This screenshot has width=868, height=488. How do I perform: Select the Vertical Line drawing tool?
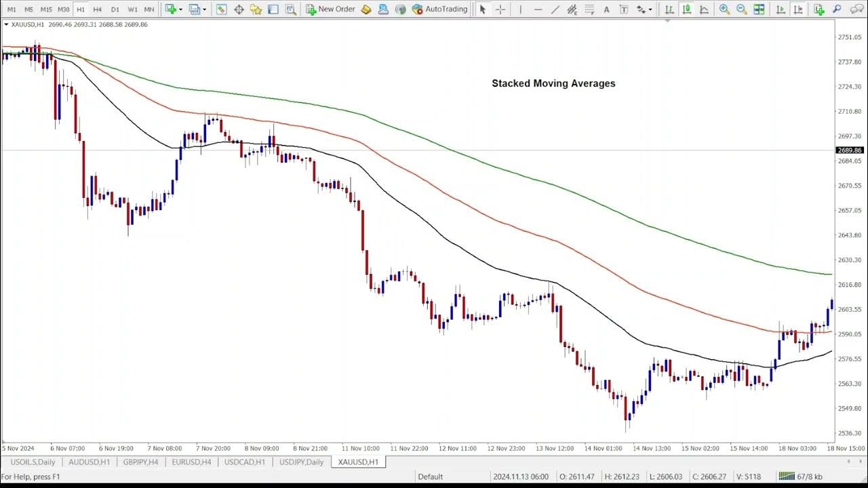point(520,9)
